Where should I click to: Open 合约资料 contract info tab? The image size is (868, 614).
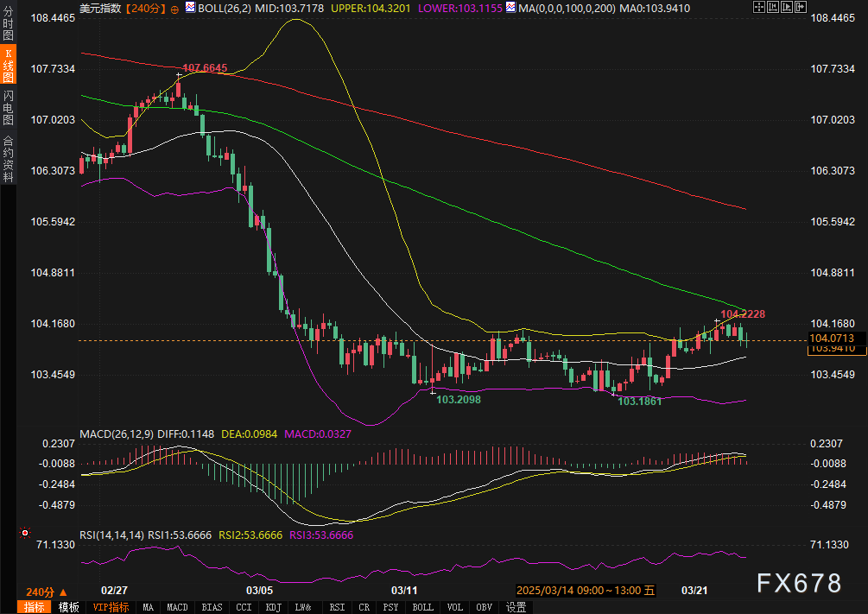click(x=8, y=158)
